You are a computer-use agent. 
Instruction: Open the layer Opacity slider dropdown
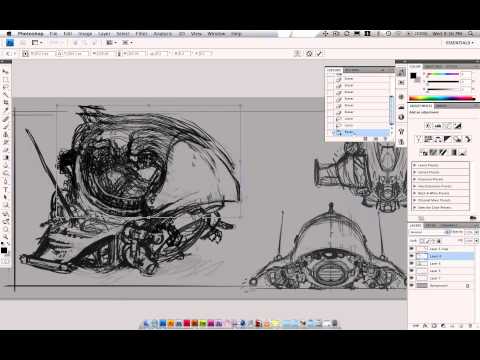(476, 232)
